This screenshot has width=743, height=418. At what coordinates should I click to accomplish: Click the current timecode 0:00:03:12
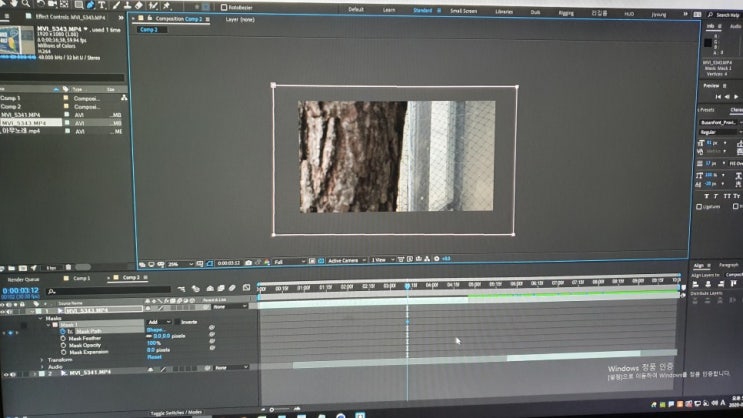point(20,290)
